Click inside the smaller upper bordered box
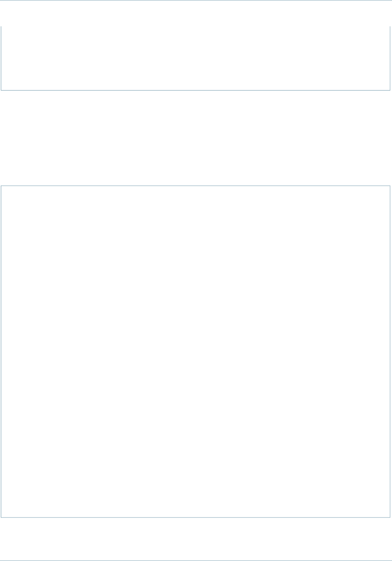The height and width of the screenshot is (561, 392). pos(195,58)
